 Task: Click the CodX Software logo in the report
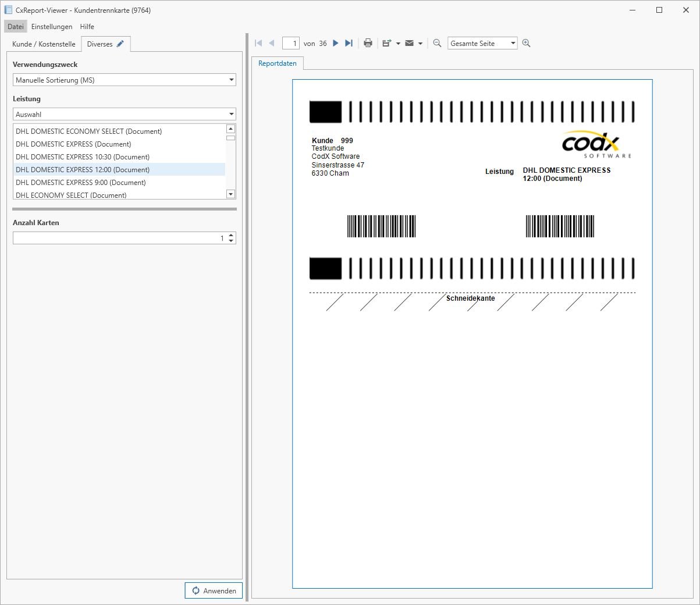point(596,145)
